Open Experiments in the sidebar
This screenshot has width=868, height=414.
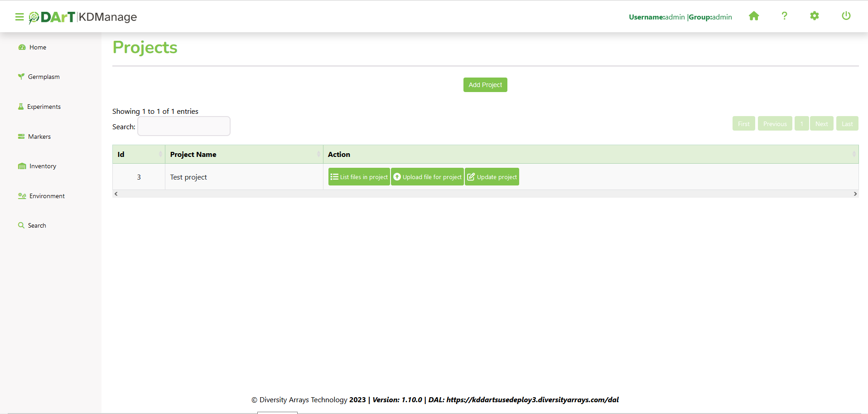click(43, 107)
